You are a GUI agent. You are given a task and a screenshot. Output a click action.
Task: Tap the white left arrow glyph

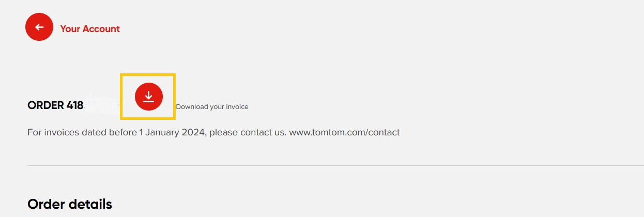[39, 27]
